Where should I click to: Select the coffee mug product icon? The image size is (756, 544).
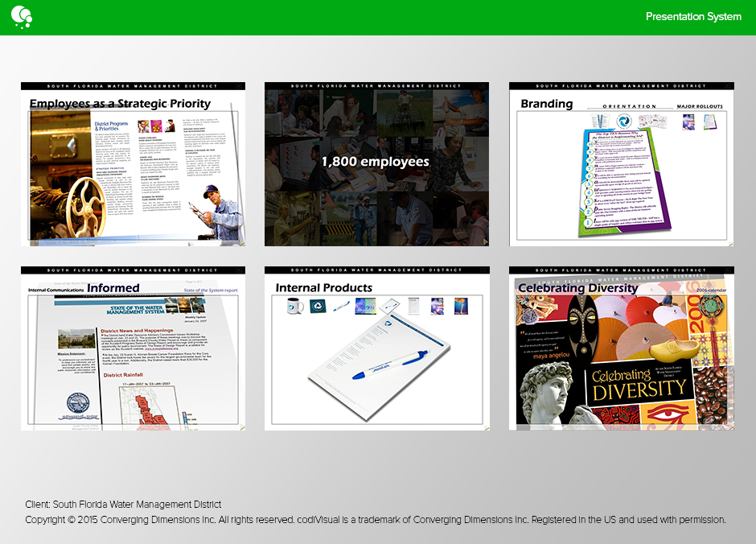[x=295, y=306]
